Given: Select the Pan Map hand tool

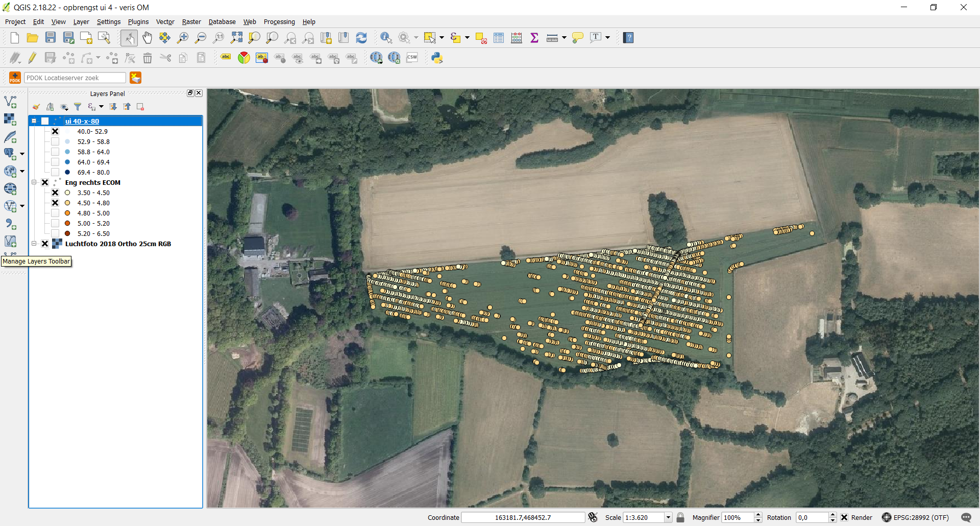Looking at the screenshot, I should (x=147, y=38).
